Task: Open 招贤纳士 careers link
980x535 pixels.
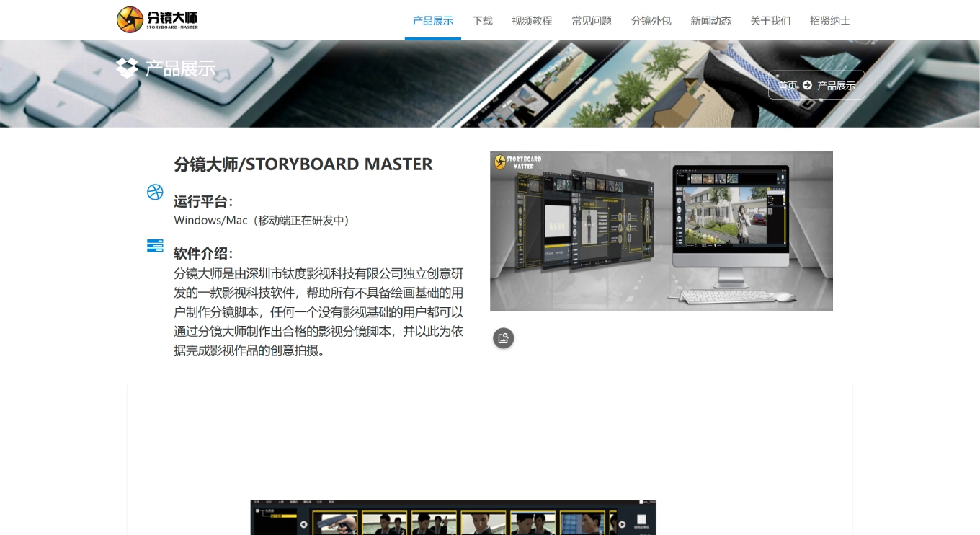Action: pos(830,20)
